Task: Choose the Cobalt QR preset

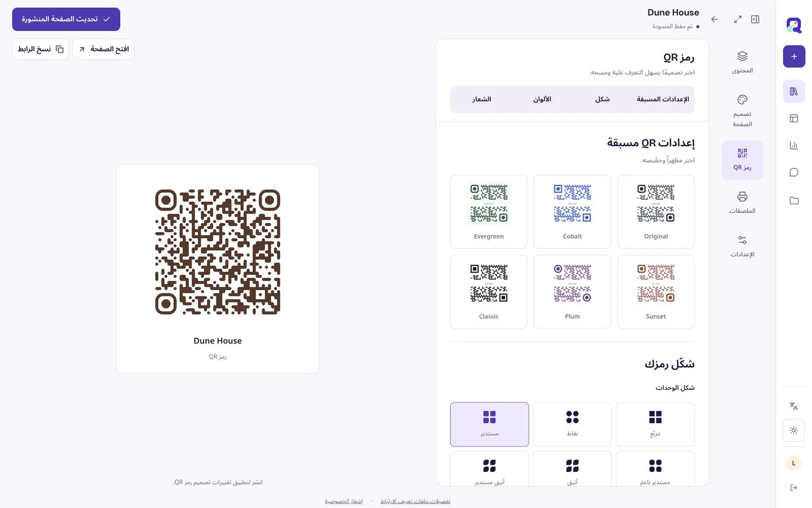Action: (572, 212)
